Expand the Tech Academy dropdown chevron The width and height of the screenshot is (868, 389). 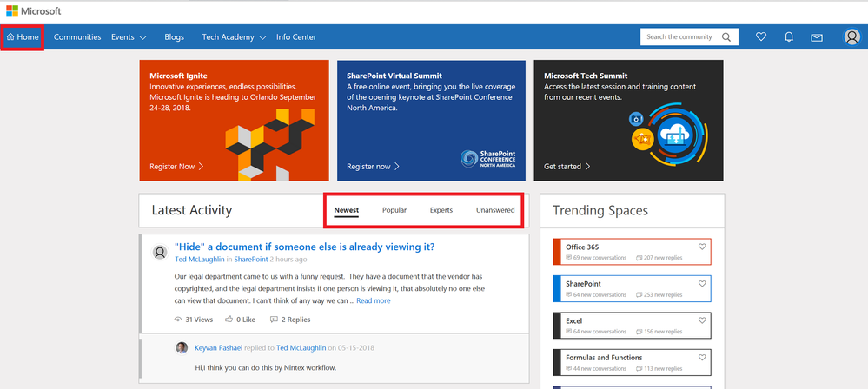262,37
